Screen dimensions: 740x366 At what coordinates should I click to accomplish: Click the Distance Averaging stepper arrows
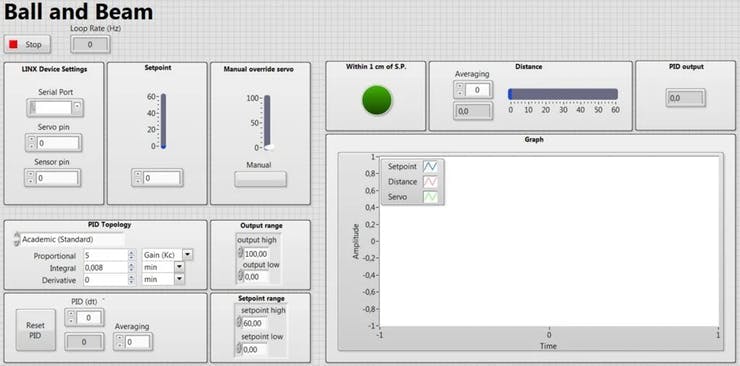460,90
